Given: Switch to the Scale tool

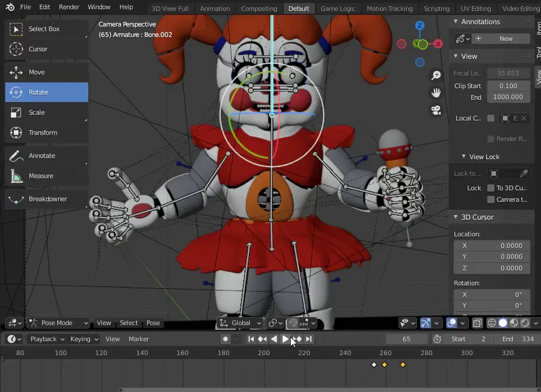Looking at the screenshot, I should pyautogui.click(x=46, y=112).
